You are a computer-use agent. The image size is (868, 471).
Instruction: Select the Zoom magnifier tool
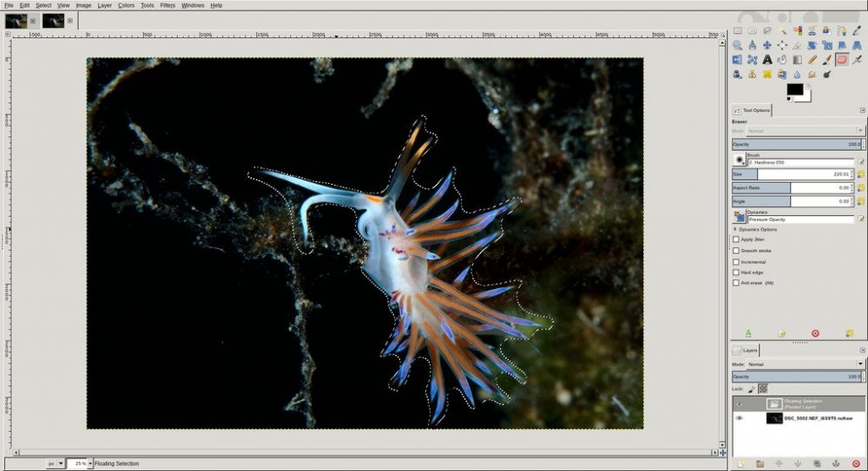[x=738, y=45]
